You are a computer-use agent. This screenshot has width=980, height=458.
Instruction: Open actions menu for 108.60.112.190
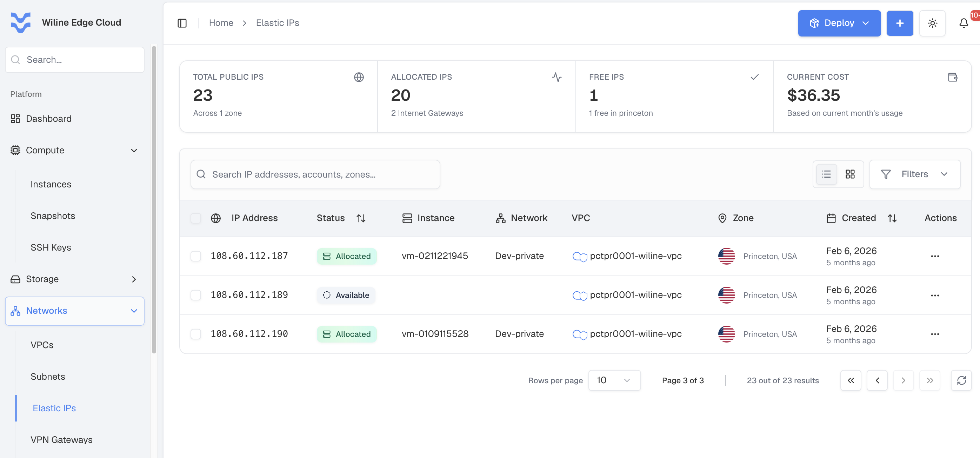(x=935, y=334)
